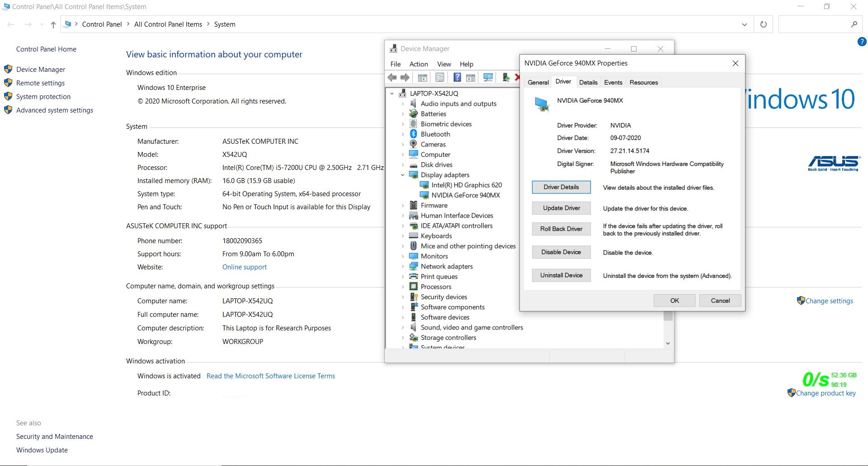
Task: Collapse the LAPTOP-X542UQ root node
Action: (392, 94)
